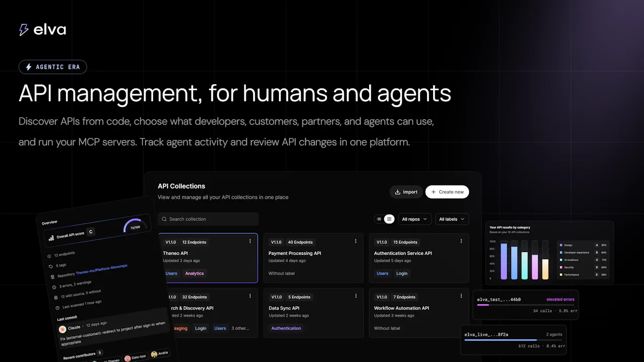Image resolution: width=644 pixels, height=362 pixels.
Task: Click the 2 agents text
Action: pyautogui.click(x=555, y=334)
